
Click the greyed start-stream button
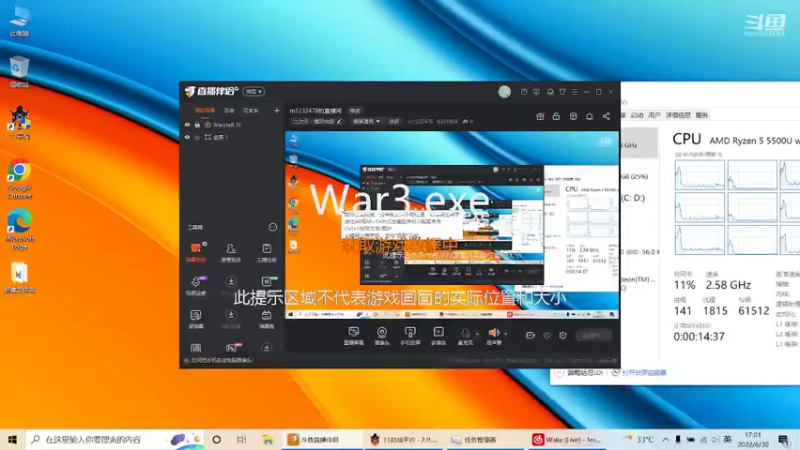point(592,335)
